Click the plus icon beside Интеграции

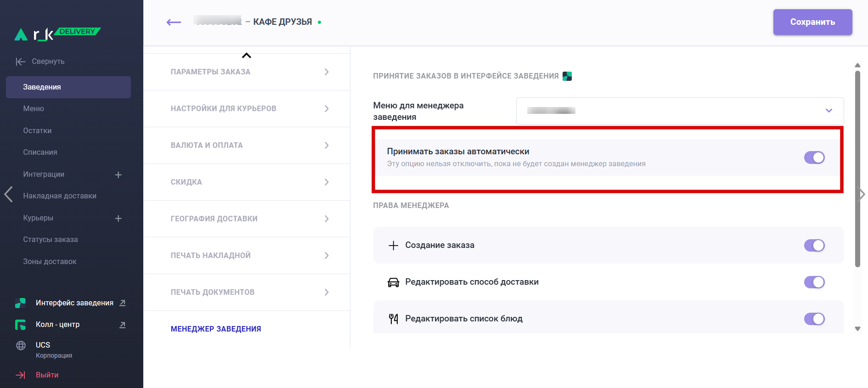pyautogui.click(x=118, y=174)
